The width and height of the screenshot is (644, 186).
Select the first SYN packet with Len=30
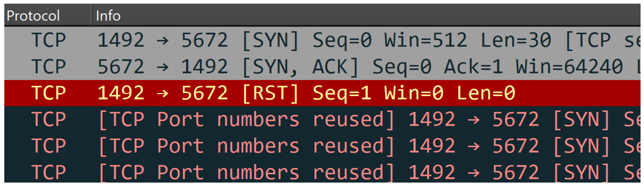(x=322, y=40)
